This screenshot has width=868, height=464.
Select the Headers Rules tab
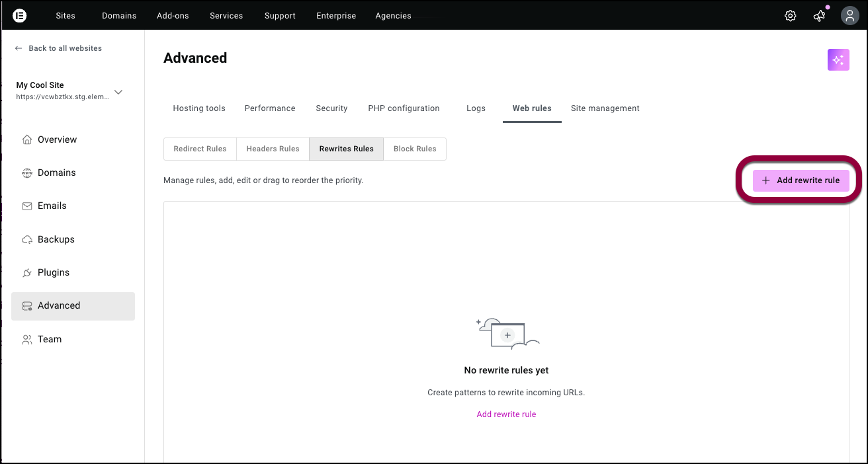(273, 149)
